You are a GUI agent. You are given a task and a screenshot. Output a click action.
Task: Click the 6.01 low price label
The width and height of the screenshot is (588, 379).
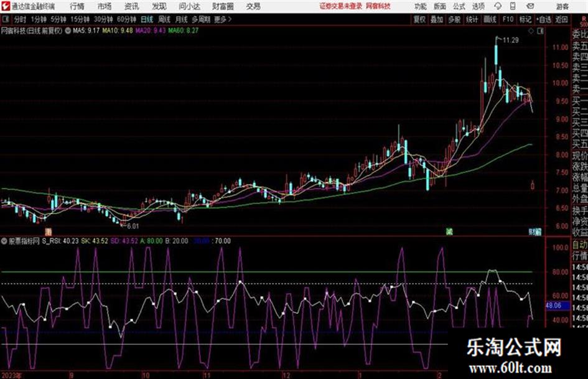133,227
